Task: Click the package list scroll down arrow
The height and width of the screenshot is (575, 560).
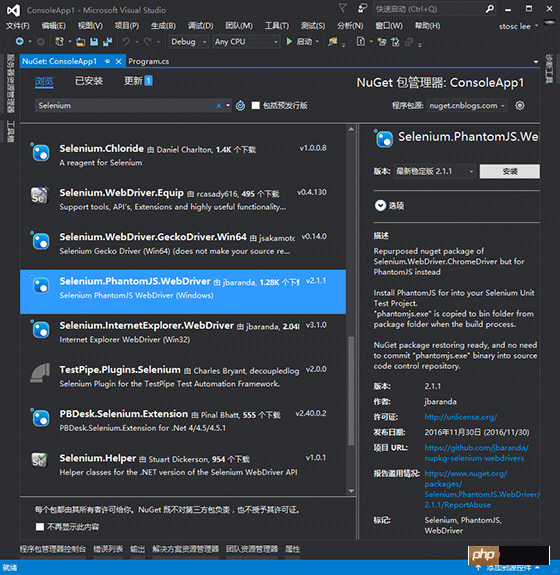Action: [351, 491]
